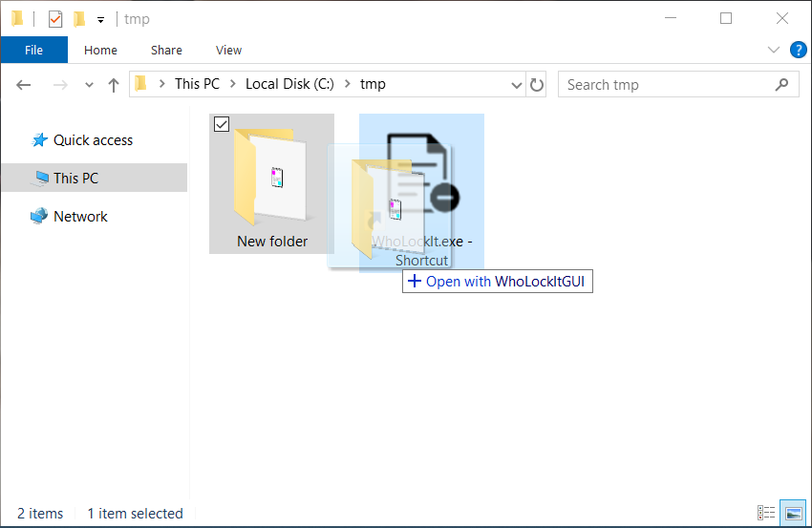This screenshot has height=528, width=812.
Task: Switch to the View ribbon tab
Action: click(228, 51)
